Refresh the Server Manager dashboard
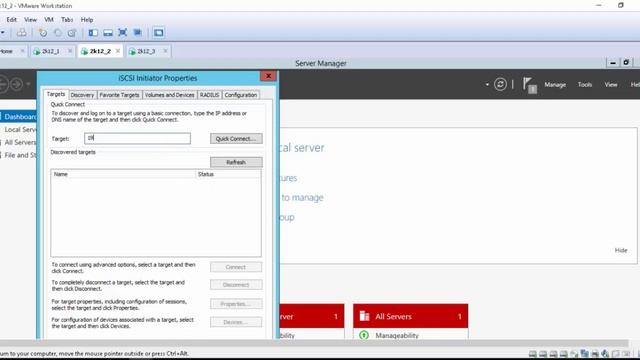 tap(500, 84)
